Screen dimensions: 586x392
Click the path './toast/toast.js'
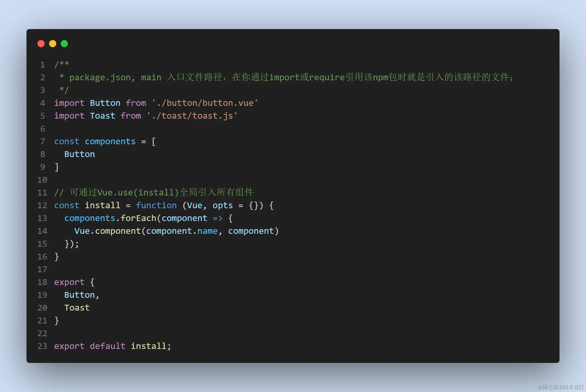pyautogui.click(x=192, y=115)
